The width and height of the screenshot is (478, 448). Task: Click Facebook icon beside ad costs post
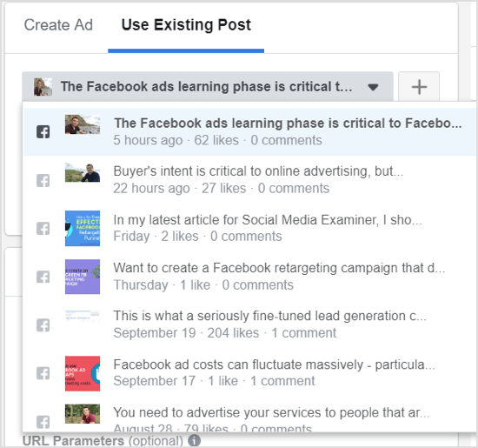pyautogui.click(x=43, y=373)
